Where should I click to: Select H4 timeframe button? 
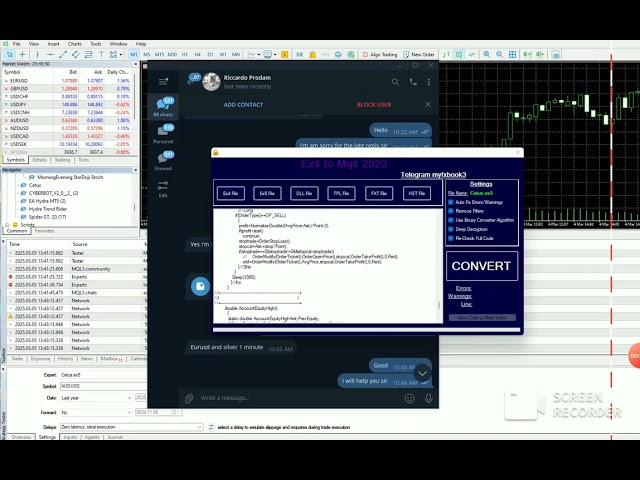coord(198,54)
